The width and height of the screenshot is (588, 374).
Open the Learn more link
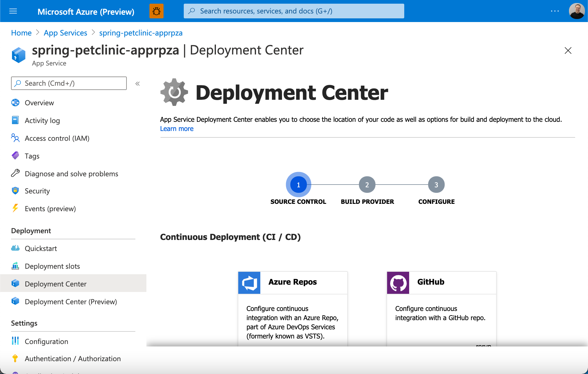(176, 129)
